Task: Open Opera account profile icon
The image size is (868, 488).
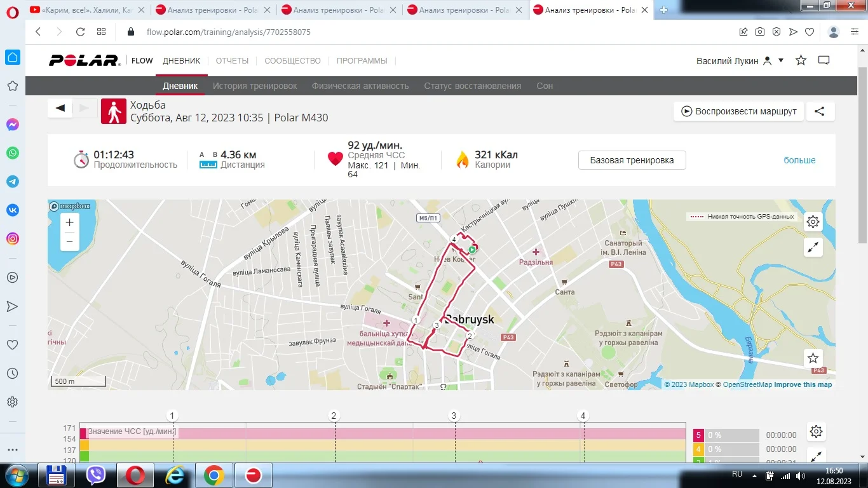Action: [x=834, y=32]
